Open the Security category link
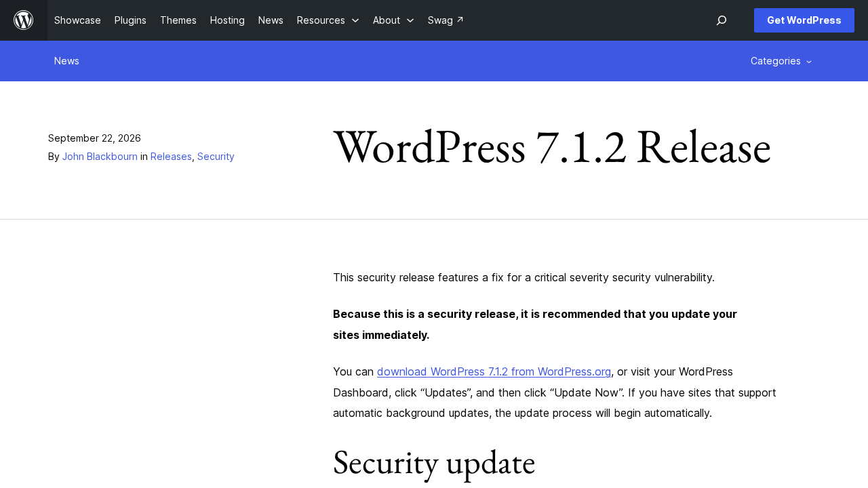Screen dimensions: 868x488 (216, 157)
